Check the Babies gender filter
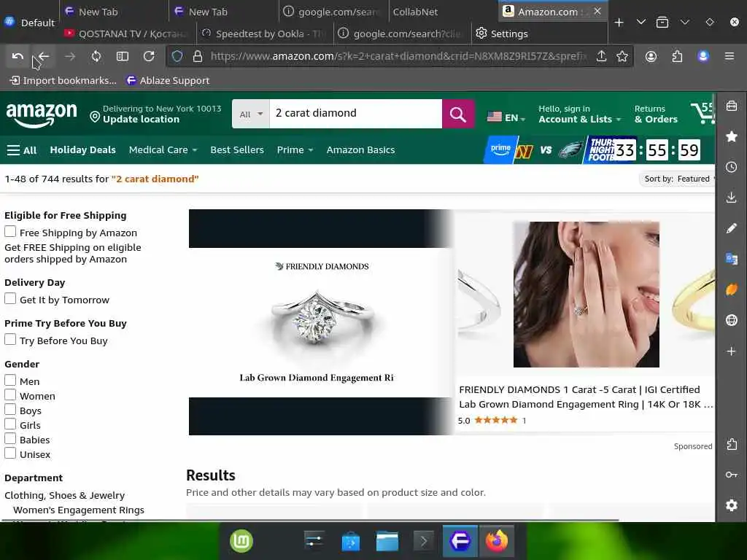 [10, 438]
